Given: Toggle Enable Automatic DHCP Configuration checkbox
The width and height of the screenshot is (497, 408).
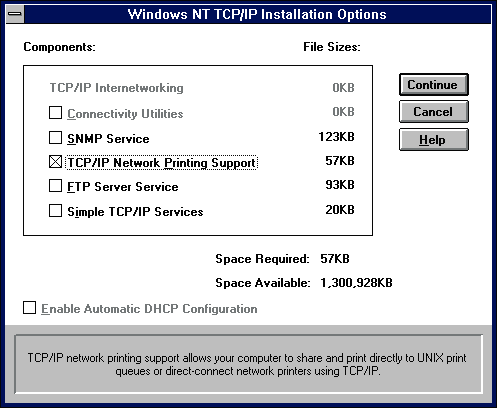Looking at the screenshot, I should tap(29, 308).
